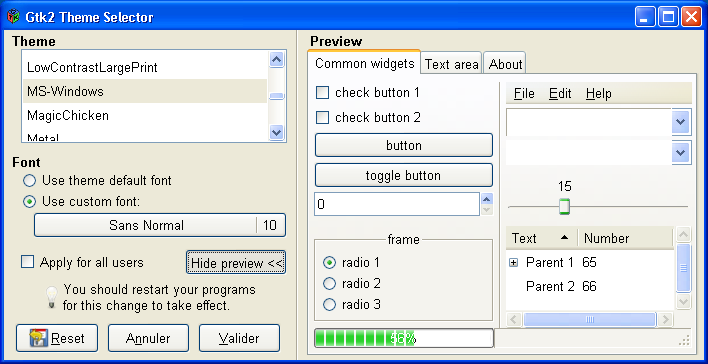Click the Annuler button

point(148,338)
